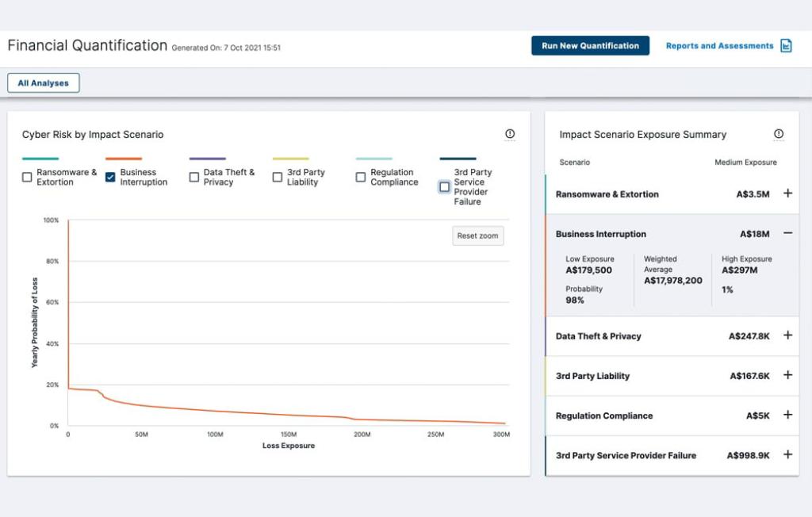Expand 3rd Party Service Provider Failure row
812x517 pixels.
(x=787, y=455)
